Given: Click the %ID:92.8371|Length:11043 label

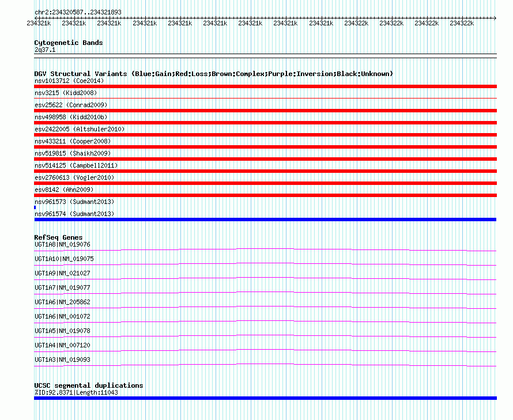Looking at the screenshot, I should 76,393.
